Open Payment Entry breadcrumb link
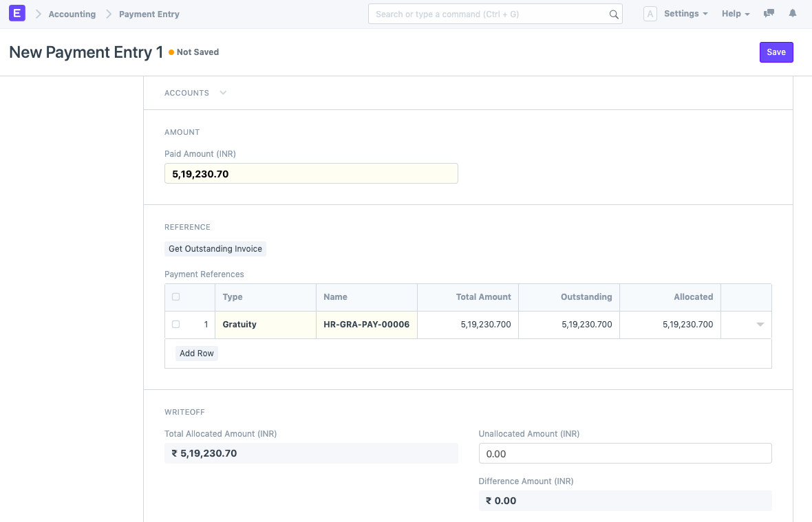Image resolution: width=812 pixels, height=522 pixels. click(x=148, y=14)
